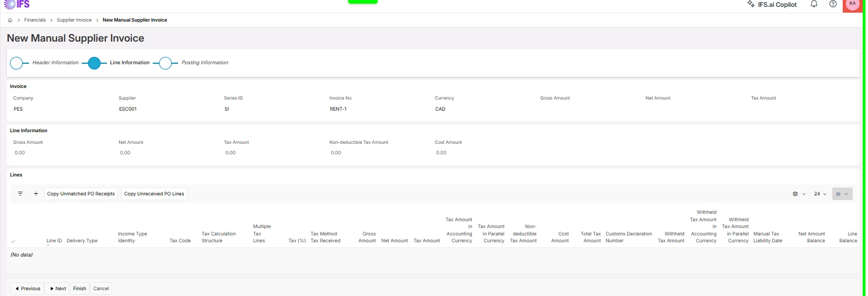Sort by Line ID column

pyautogui.click(x=54, y=241)
